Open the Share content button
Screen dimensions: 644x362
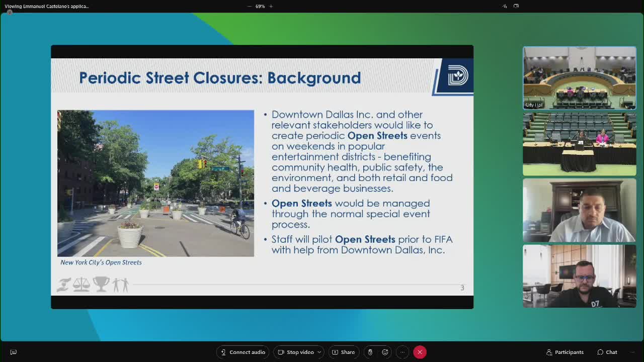[343, 352]
